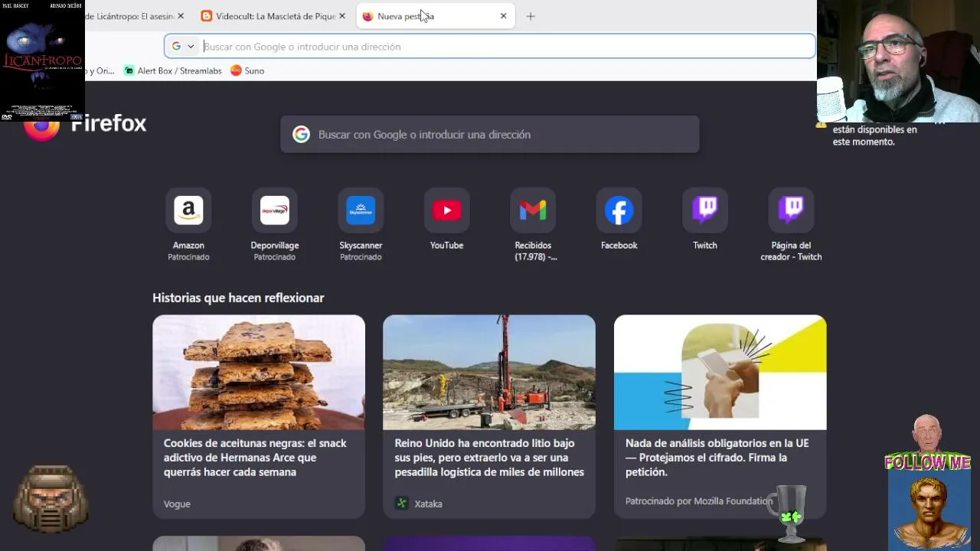Click the page search box 'Buscar con Google'

point(490,135)
